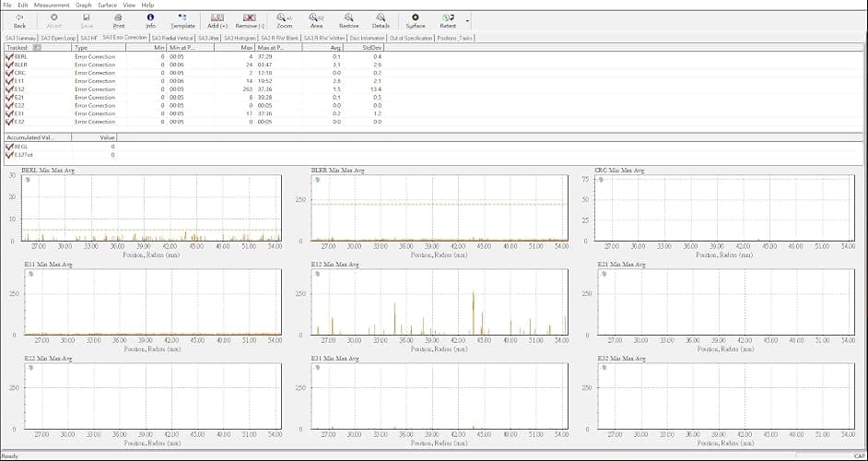This screenshot has width=868, height=461.
Task: Click the E12 Min Max Avg graph
Action: [x=440, y=302]
